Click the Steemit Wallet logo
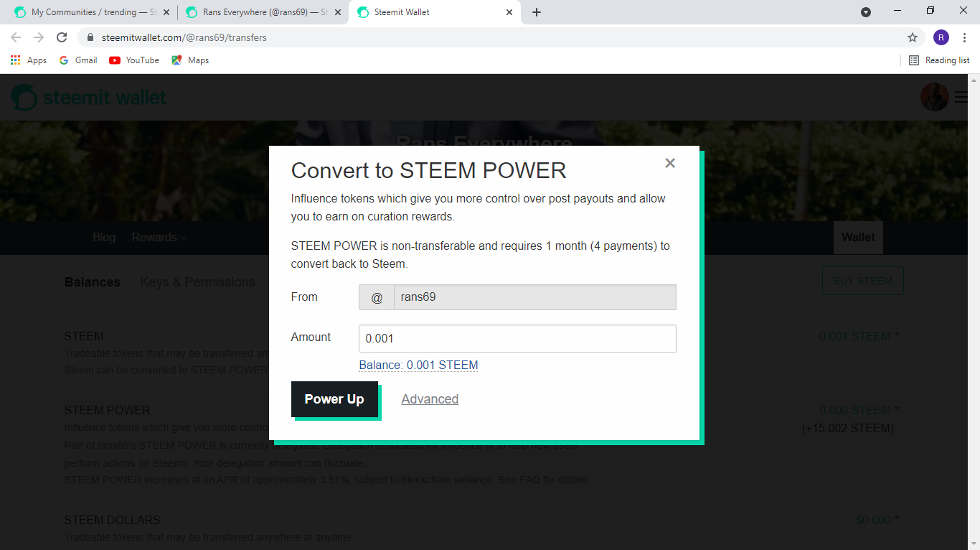This screenshot has height=550, width=980. 89,97
